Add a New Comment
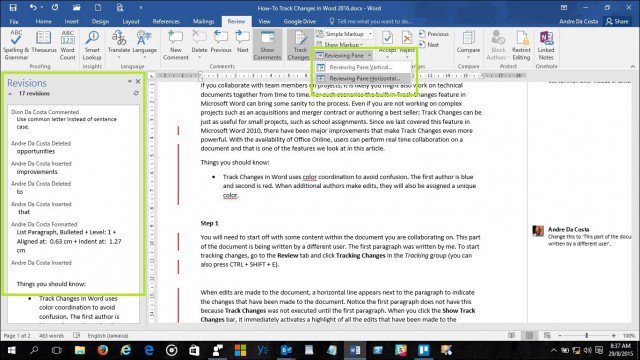Image resolution: width=640 pixels, height=360 pixels. [176, 45]
